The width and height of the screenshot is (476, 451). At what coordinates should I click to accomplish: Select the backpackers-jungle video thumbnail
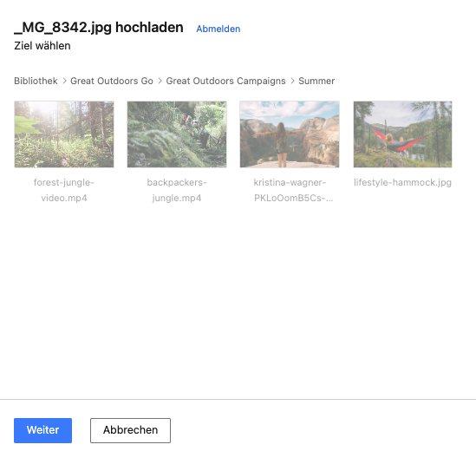click(177, 134)
